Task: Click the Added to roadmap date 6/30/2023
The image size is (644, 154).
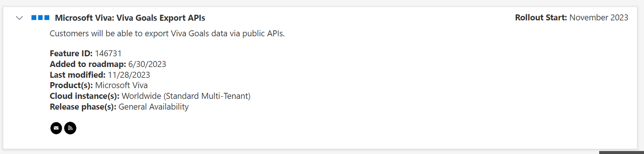Action: pyautogui.click(x=147, y=64)
